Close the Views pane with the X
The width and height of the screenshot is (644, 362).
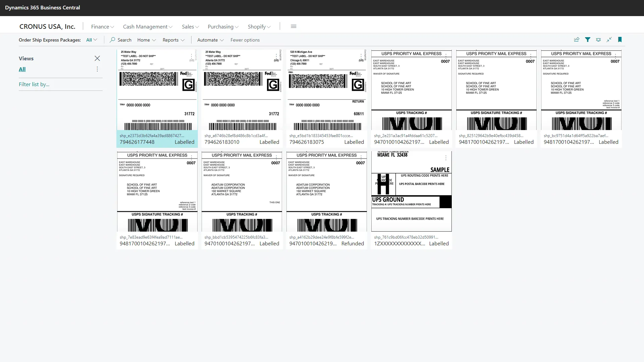tap(97, 58)
